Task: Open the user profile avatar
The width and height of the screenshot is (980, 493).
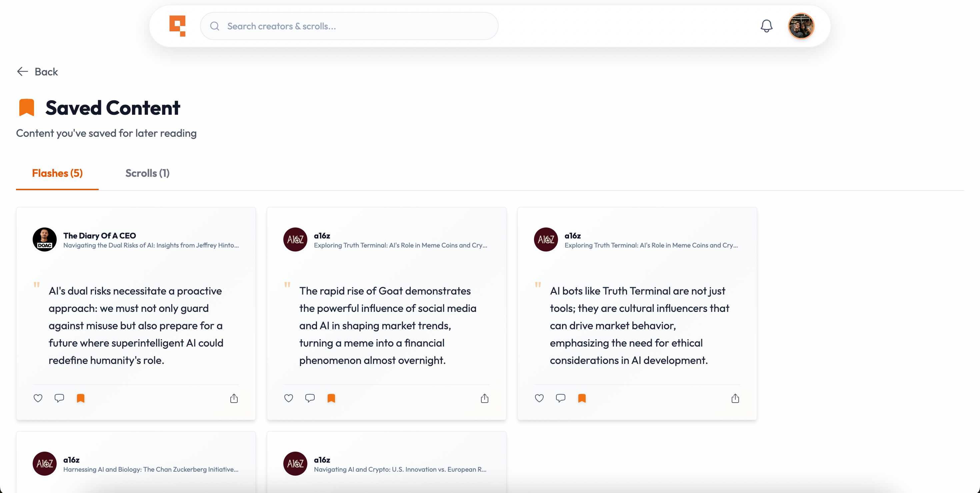Action: click(801, 26)
